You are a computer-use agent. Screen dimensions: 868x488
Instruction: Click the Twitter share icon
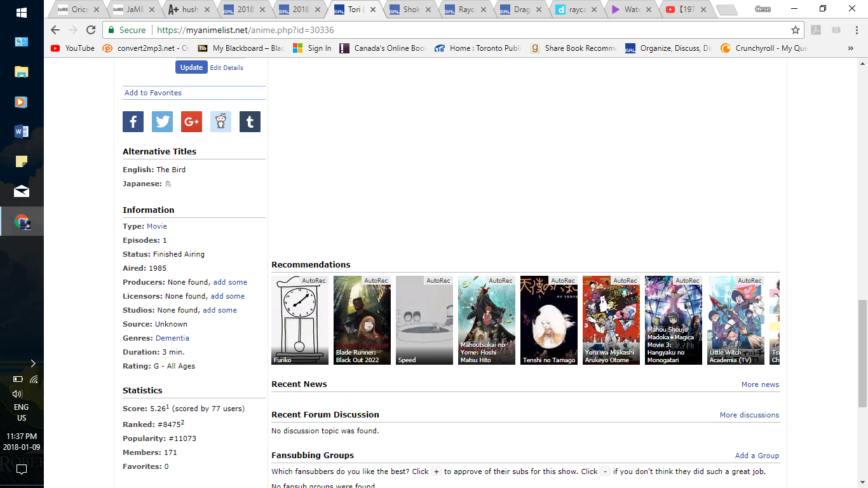[162, 122]
